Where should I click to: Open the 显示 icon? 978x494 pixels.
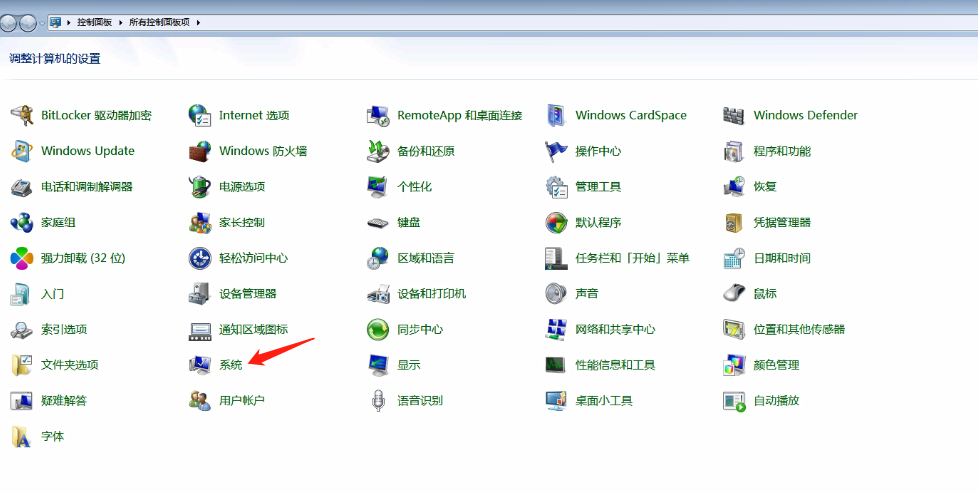[x=378, y=365]
